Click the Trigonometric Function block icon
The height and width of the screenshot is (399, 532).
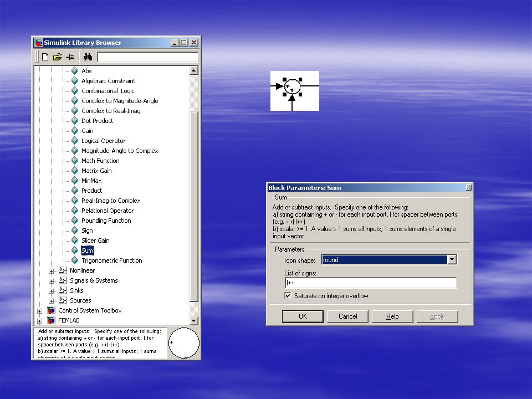(x=75, y=260)
